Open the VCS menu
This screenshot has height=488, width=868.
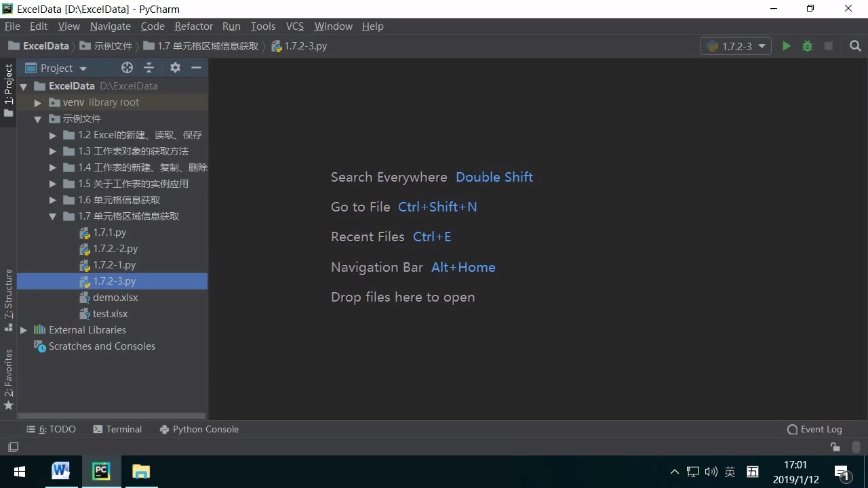coord(294,26)
